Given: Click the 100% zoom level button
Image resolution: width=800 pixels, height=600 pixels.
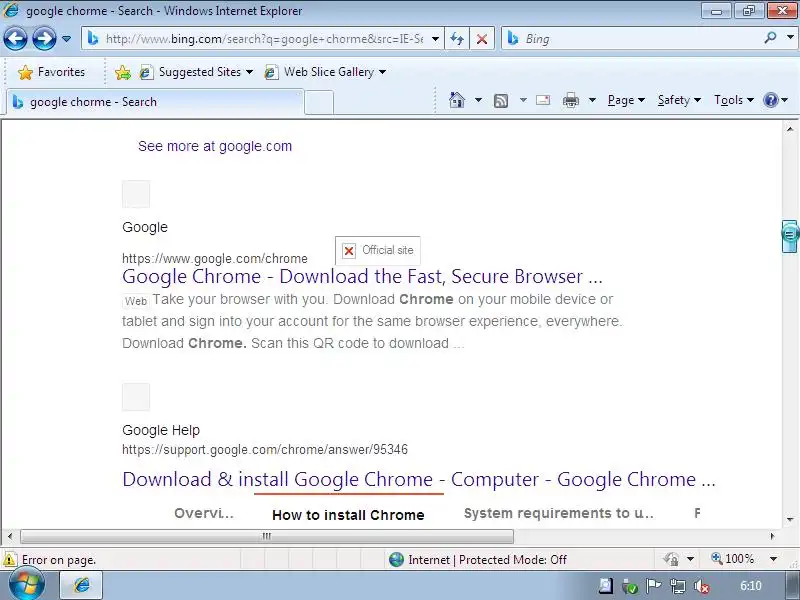Looking at the screenshot, I should [733, 559].
